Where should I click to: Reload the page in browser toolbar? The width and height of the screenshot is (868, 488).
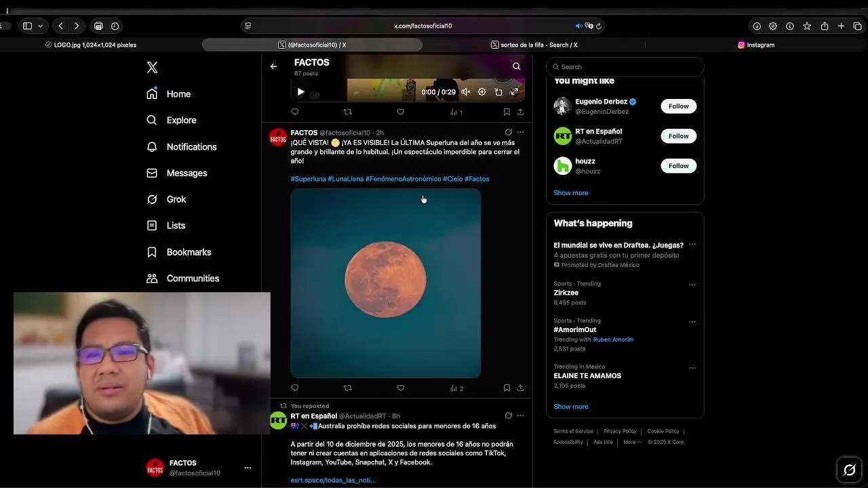(x=599, y=26)
